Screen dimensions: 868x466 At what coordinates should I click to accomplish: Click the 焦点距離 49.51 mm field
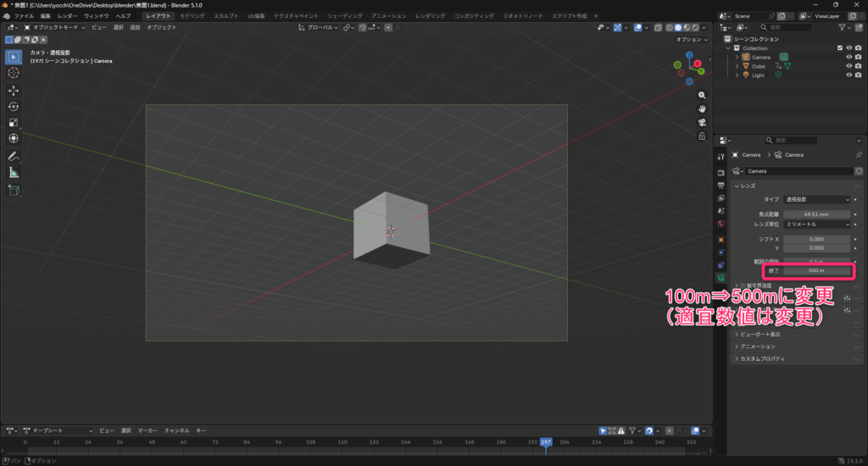point(817,214)
